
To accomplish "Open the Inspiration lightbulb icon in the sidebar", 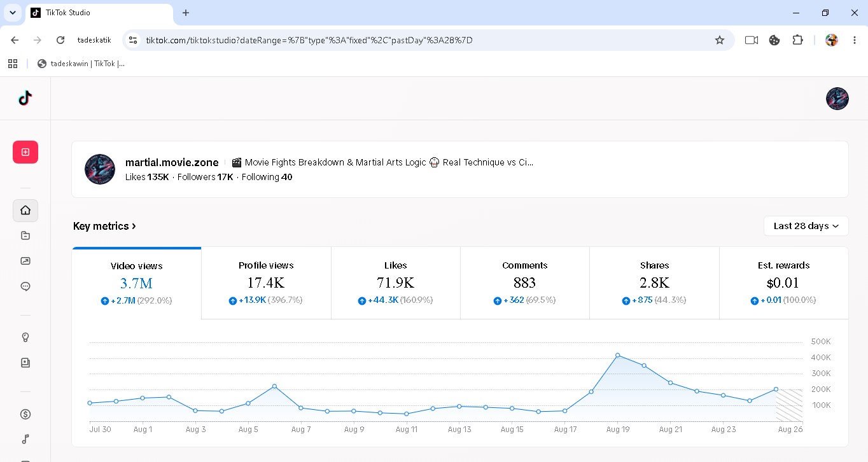I will click(25, 337).
